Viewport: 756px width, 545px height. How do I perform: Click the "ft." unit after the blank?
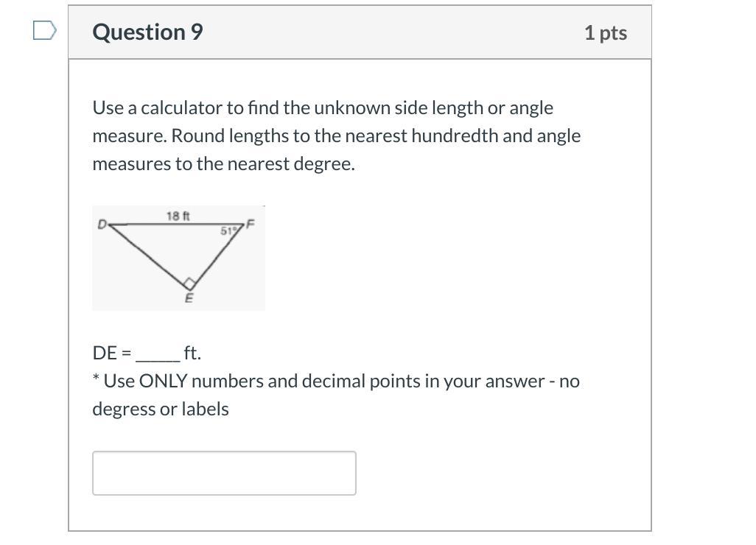(x=192, y=354)
